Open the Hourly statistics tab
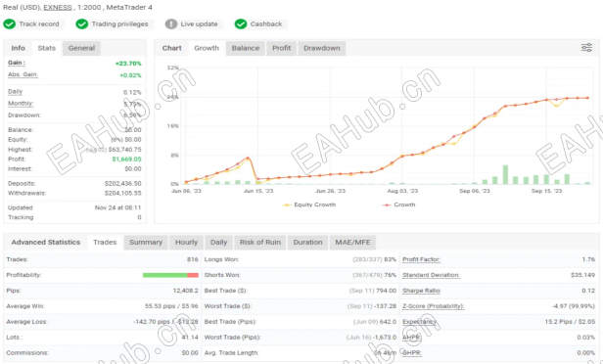Image resolution: width=603 pixels, height=364 pixels. tap(187, 243)
